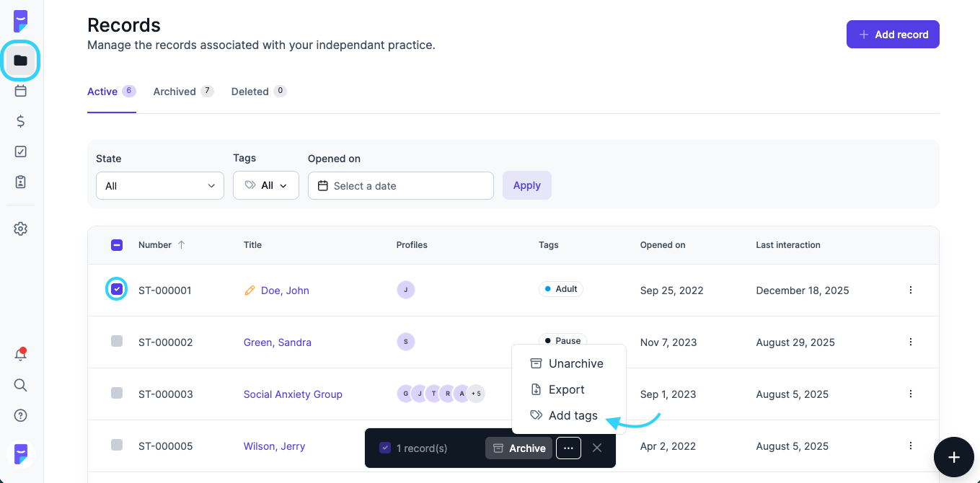Screen dimensions: 980x483
Task: Open settings gear in sidebar
Action: pyautogui.click(x=21, y=229)
